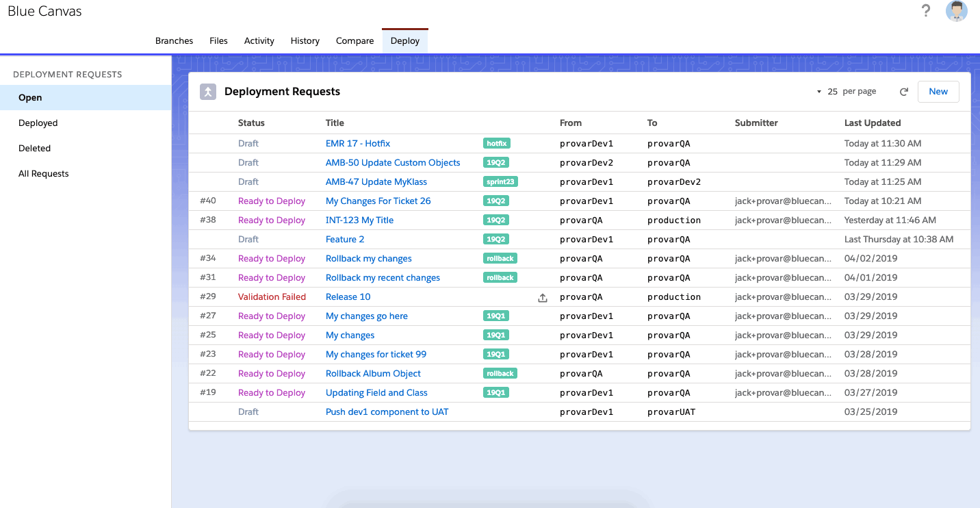Open My Changes For Ticket 26
Screen dimensions: 980x508
click(x=378, y=201)
